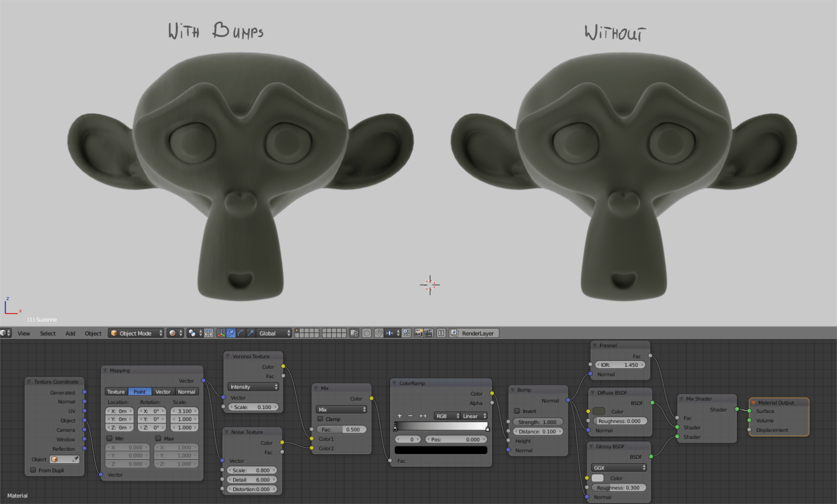Select the Translate manipulator icon

point(231,333)
